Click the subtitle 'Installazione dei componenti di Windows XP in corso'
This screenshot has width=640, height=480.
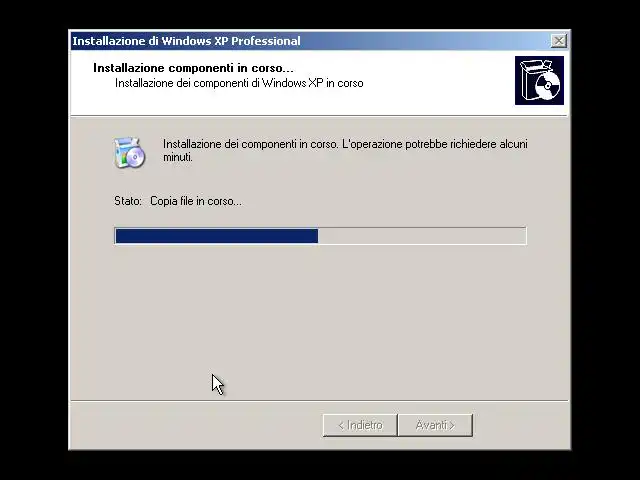tap(239, 83)
